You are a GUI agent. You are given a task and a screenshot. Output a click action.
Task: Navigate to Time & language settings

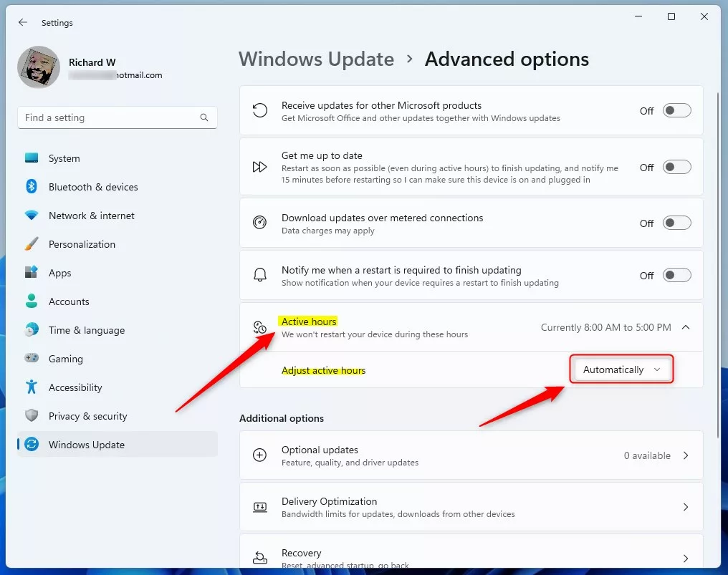click(x=32, y=330)
